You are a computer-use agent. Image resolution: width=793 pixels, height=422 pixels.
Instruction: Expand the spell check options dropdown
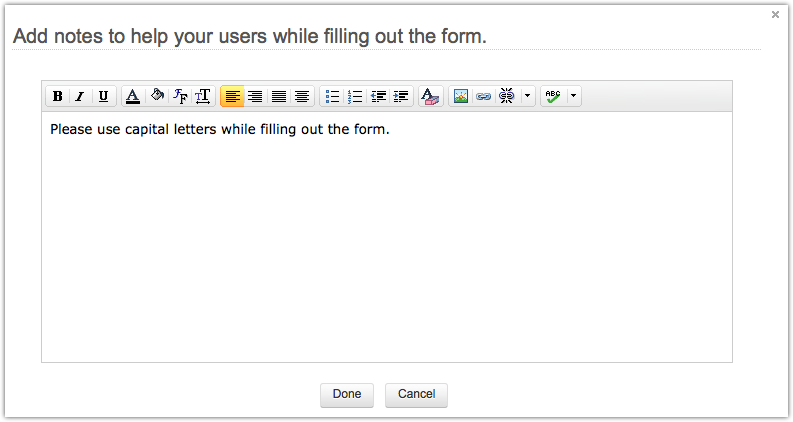574,96
